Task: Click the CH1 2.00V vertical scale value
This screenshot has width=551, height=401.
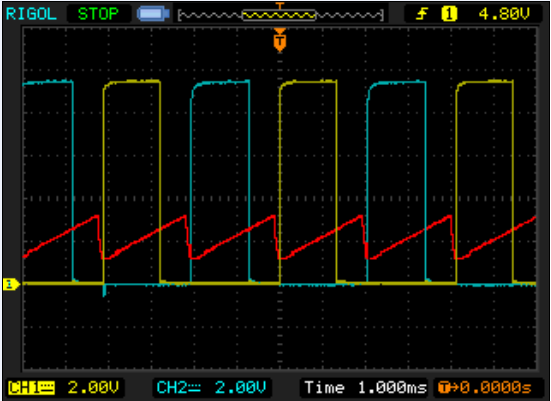Action: point(93,388)
